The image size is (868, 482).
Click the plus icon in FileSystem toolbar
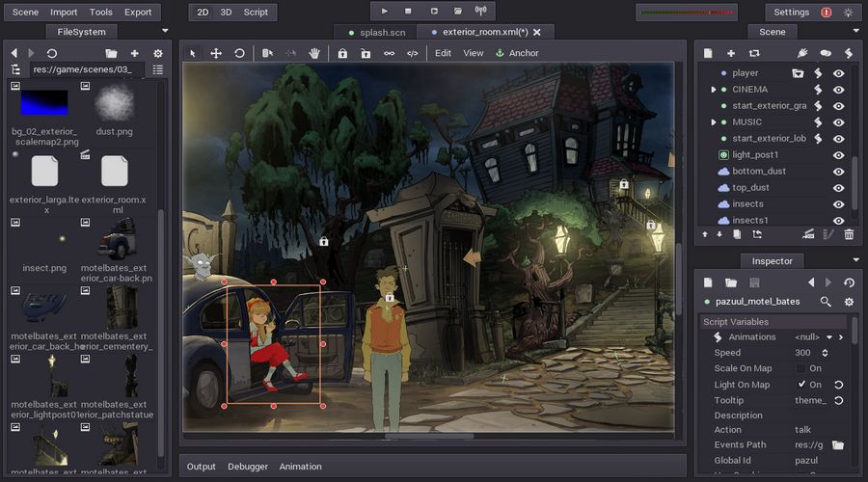point(134,53)
